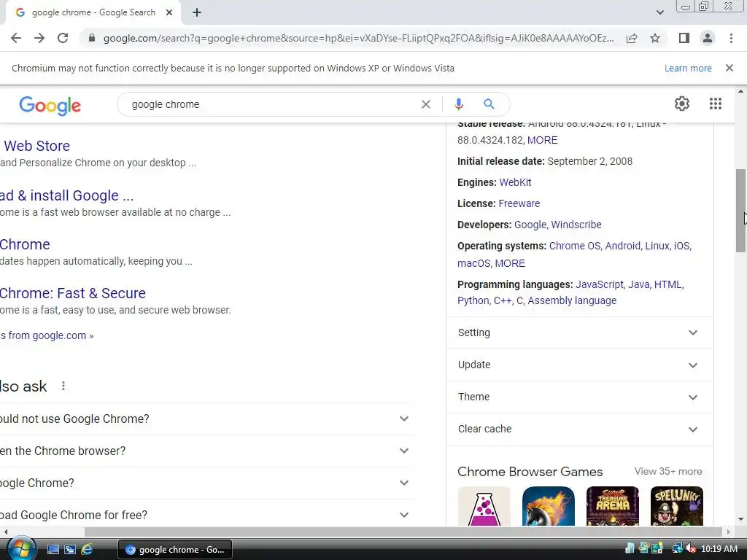Open the 'install Google' result link
This screenshot has height=560, width=747.
pos(66,195)
